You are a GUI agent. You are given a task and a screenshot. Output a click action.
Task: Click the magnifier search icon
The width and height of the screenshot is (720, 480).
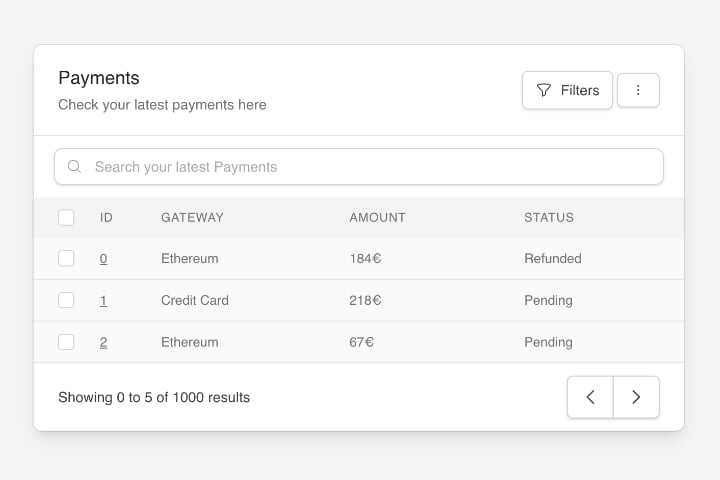[74, 167]
